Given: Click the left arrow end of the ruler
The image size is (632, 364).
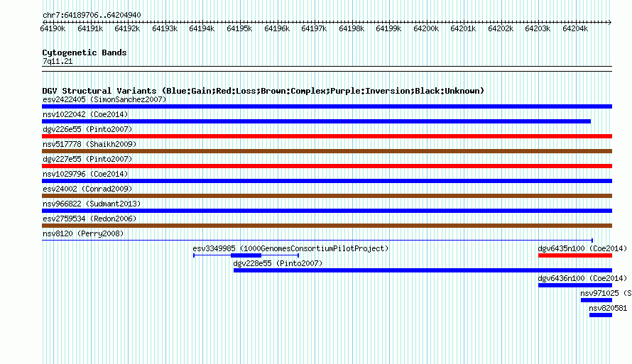Looking at the screenshot, I should 44,22.
